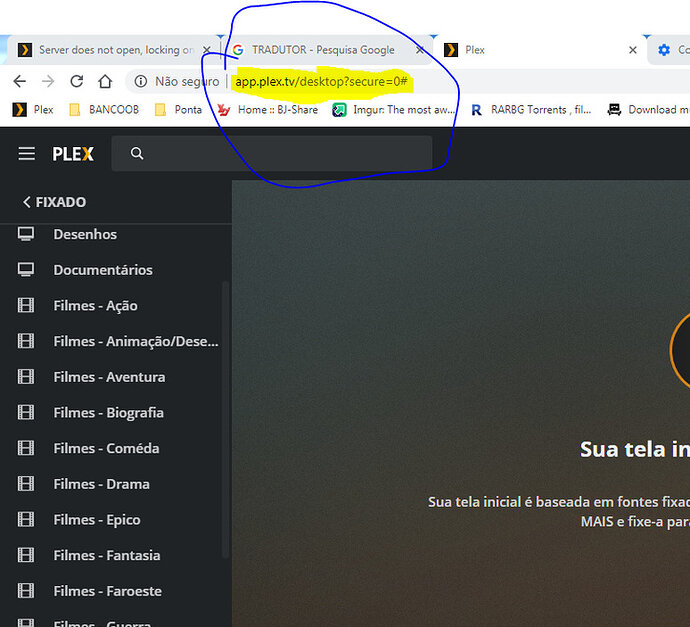This screenshot has width=690, height=627.
Task: Open the Plex hamburger menu
Action: (x=26, y=154)
